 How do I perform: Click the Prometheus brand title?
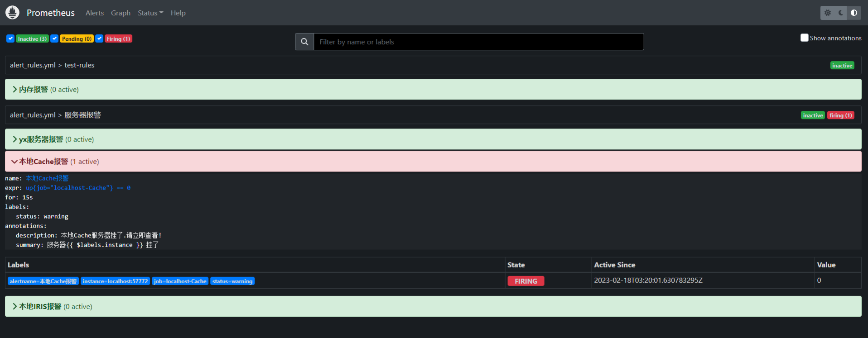point(51,13)
